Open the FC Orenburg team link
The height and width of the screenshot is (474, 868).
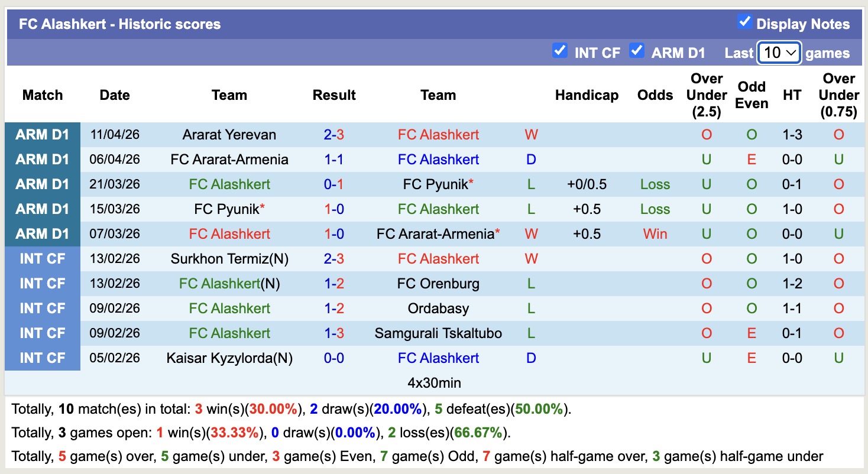point(438,283)
